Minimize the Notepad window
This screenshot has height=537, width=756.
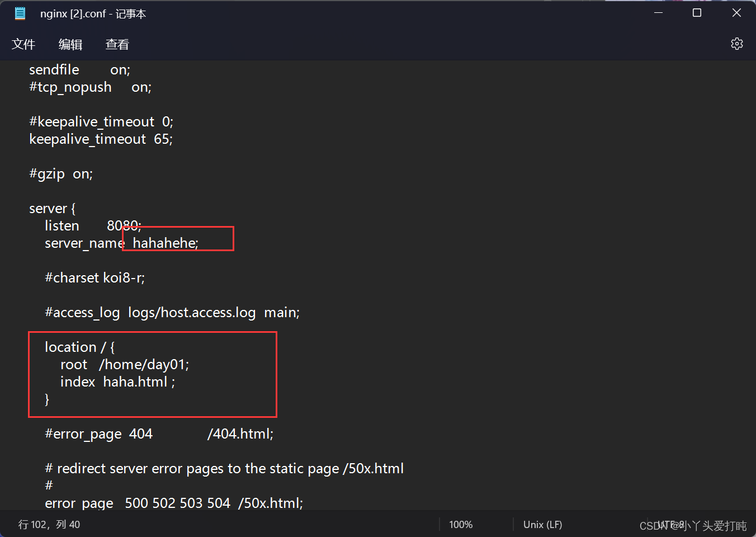pos(659,13)
